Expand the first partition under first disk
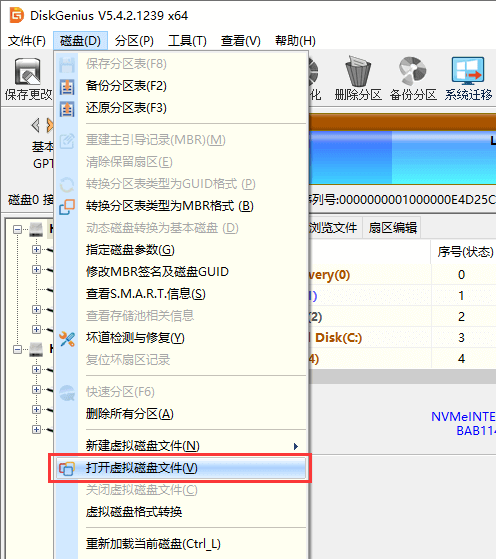The width and height of the screenshot is (496, 559). [36, 249]
